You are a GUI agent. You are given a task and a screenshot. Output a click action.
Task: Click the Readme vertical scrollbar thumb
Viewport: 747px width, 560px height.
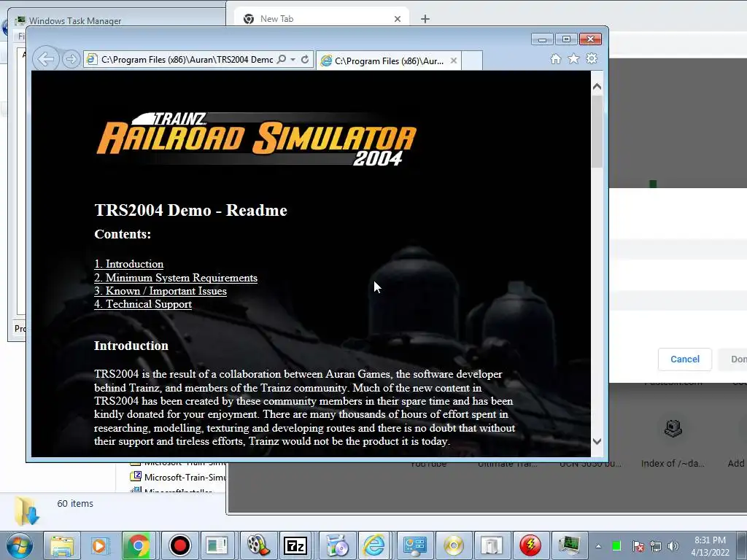coord(597,131)
